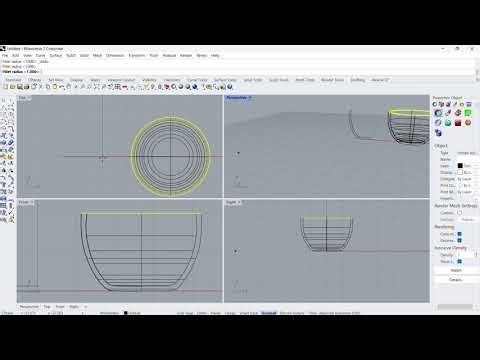Image resolution: width=480 pixels, height=360 pixels.
Task: Toggle Grid Snap in status bar
Action: point(184,313)
